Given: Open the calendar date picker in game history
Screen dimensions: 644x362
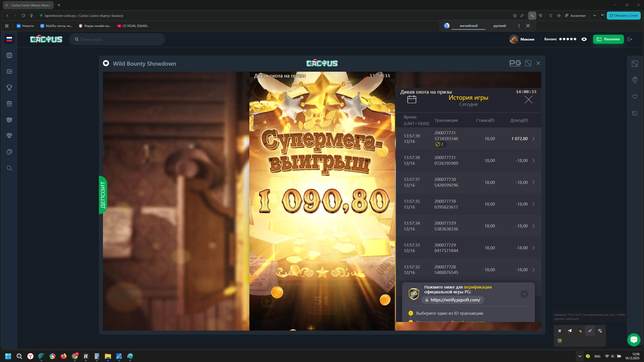Looking at the screenshot, I should 412,99.
